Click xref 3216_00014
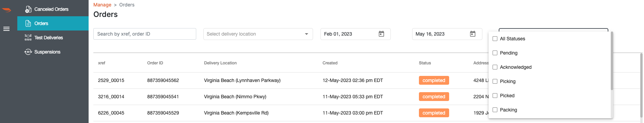 click(x=111, y=97)
